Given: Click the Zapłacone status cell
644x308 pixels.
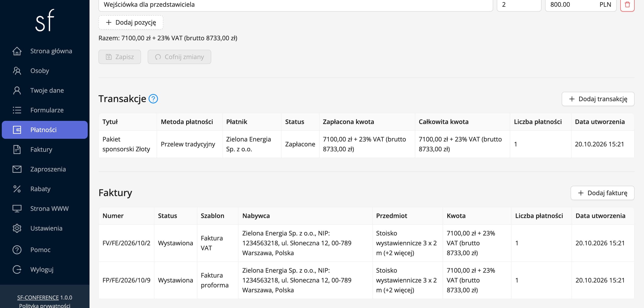Looking at the screenshot, I should coord(300,144).
